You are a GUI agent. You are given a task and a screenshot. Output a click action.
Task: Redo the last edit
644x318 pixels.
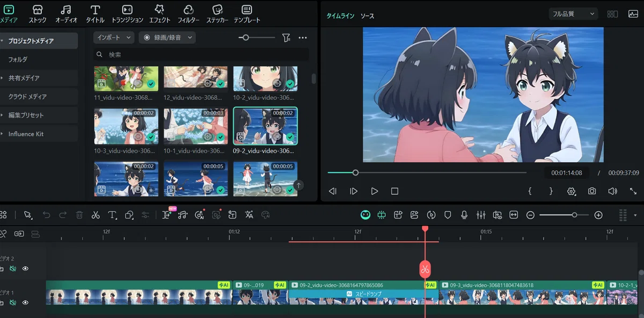63,215
